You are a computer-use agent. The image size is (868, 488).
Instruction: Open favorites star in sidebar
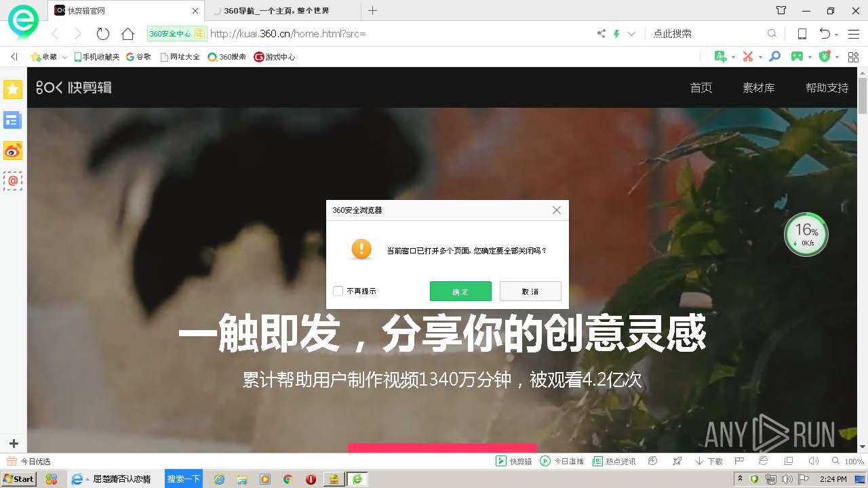click(13, 89)
